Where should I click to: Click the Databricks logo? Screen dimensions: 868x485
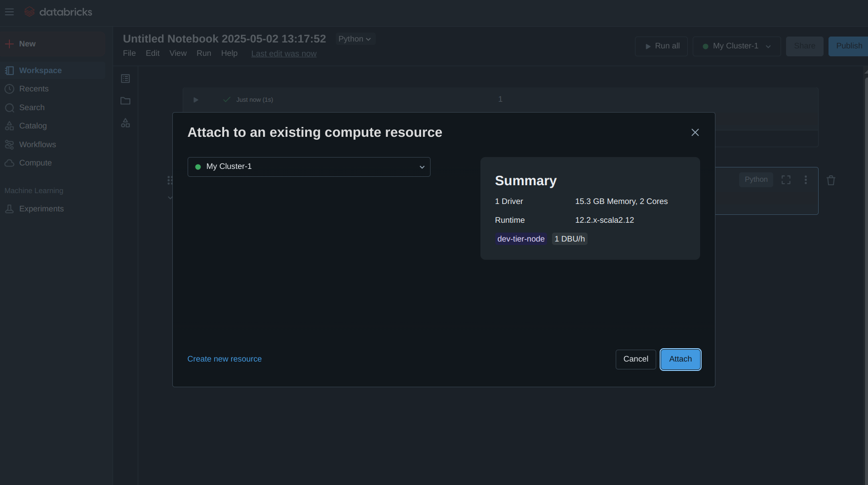[58, 12]
